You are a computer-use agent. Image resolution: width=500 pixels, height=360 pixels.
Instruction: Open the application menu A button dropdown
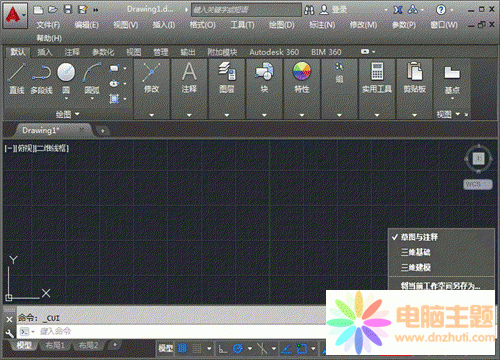click(x=15, y=15)
